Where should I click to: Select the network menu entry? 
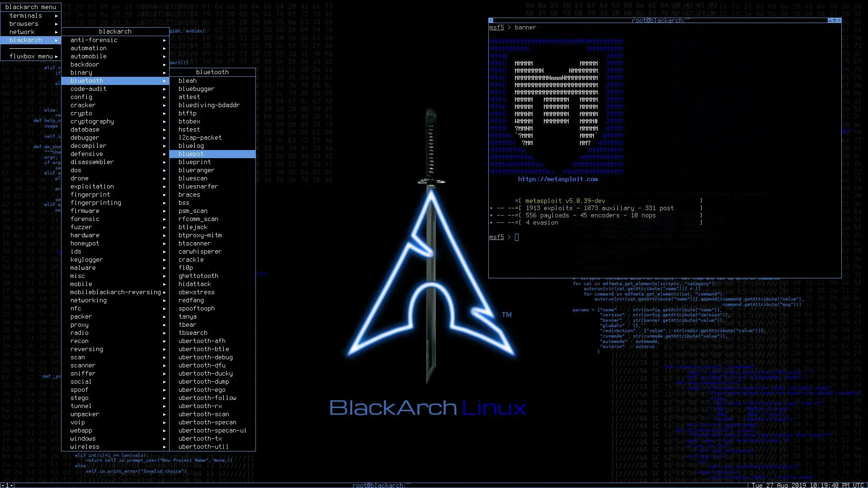[x=23, y=32]
